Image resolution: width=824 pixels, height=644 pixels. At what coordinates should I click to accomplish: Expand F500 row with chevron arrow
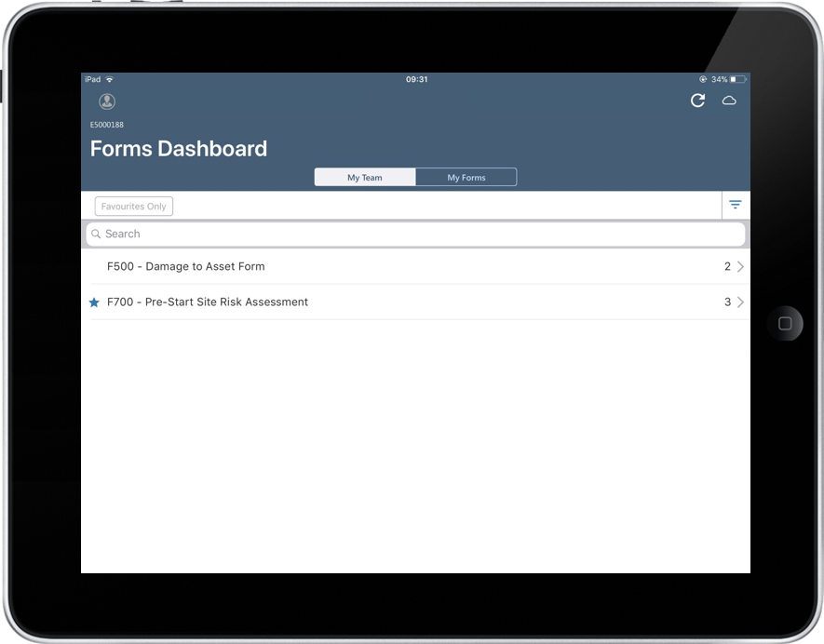740,267
